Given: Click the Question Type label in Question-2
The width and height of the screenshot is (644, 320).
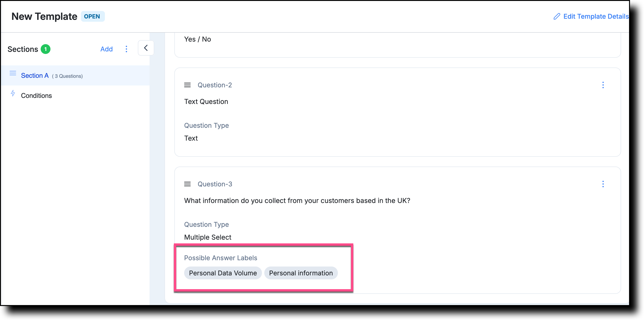Looking at the screenshot, I should (206, 125).
